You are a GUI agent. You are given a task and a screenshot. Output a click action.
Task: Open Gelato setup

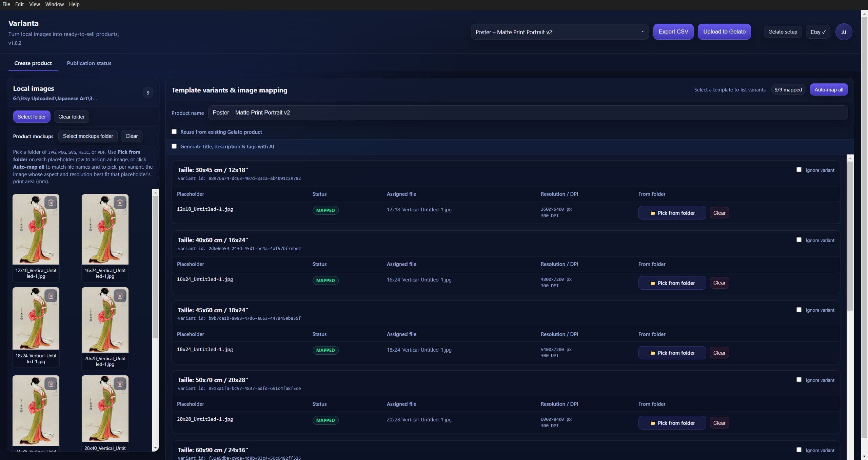tap(783, 32)
